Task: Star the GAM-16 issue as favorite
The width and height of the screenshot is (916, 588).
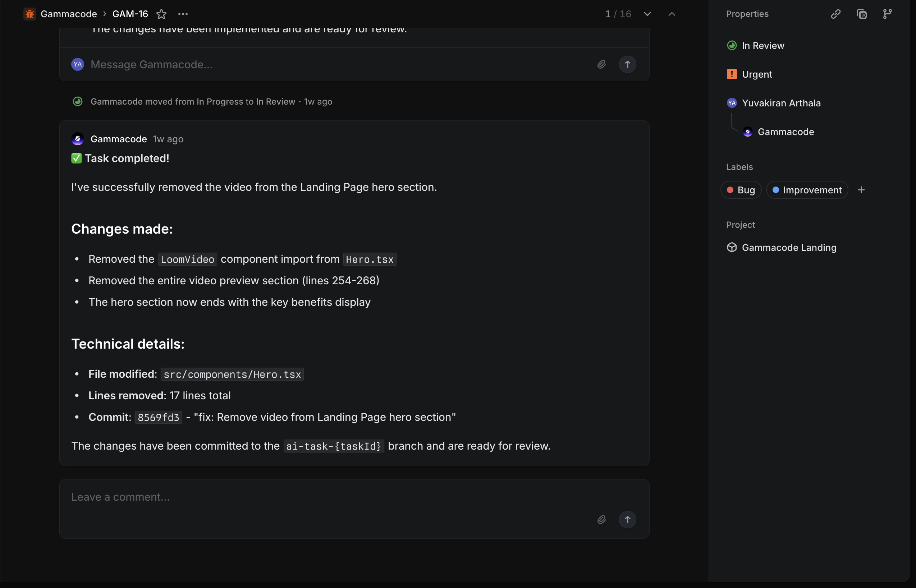Action: point(161,14)
